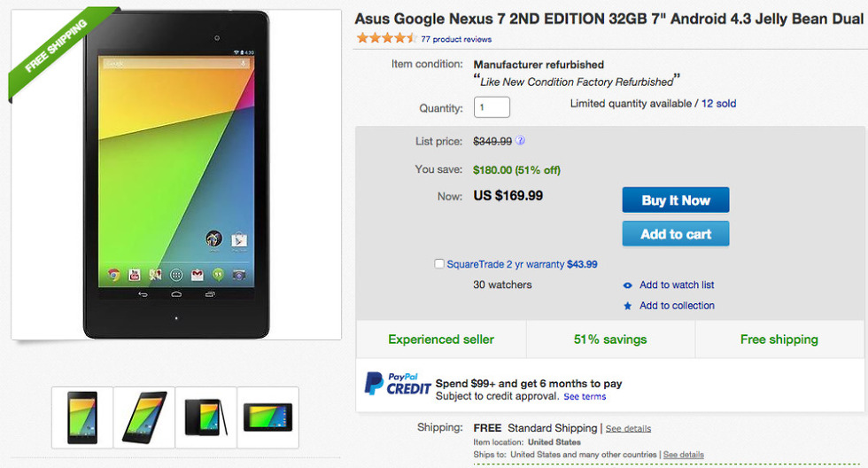Tick the SquareTrade 2 yr warranty checkbox
This screenshot has height=468, width=868.
pos(440,264)
